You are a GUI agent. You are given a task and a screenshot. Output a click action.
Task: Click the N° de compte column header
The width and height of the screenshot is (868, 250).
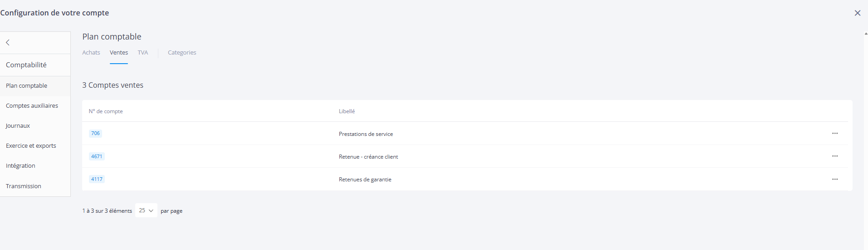(x=106, y=111)
